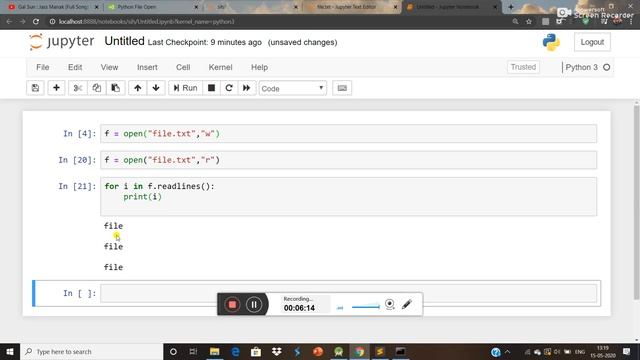Pause the screen recording
Viewport: 640px width, 360px height.
(254, 304)
